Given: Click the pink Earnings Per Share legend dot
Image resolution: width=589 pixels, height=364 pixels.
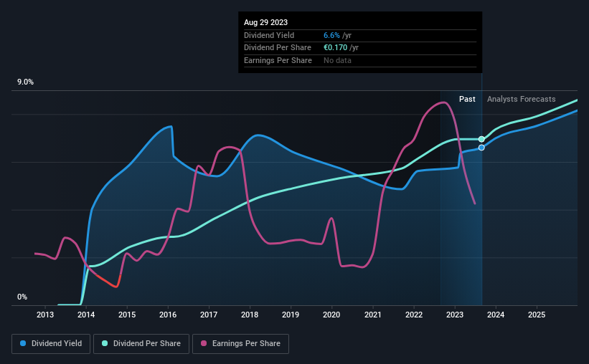Looking at the screenshot, I should tap(204, 343).
